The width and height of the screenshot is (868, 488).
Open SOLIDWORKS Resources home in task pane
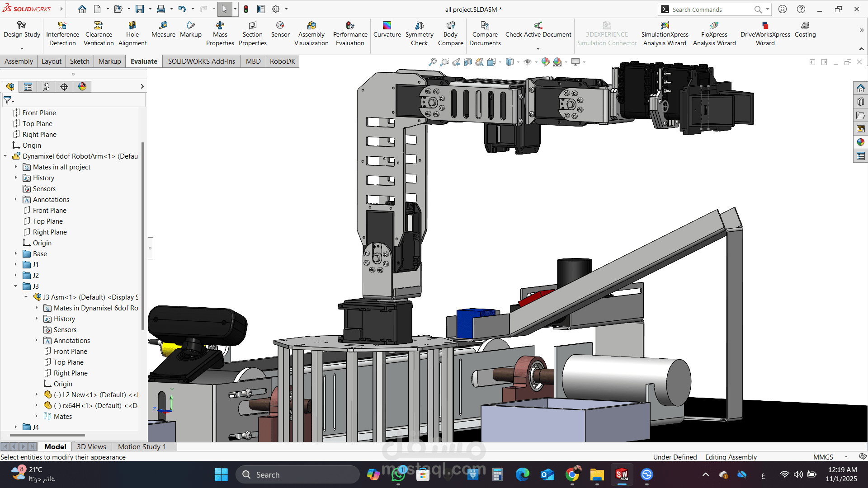point(860,88)
